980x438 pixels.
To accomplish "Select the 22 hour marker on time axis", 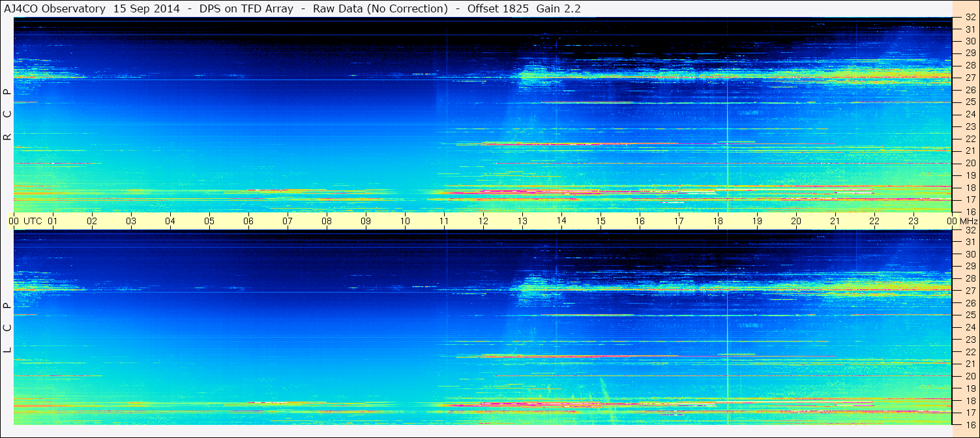I will [x=874, y=221].
